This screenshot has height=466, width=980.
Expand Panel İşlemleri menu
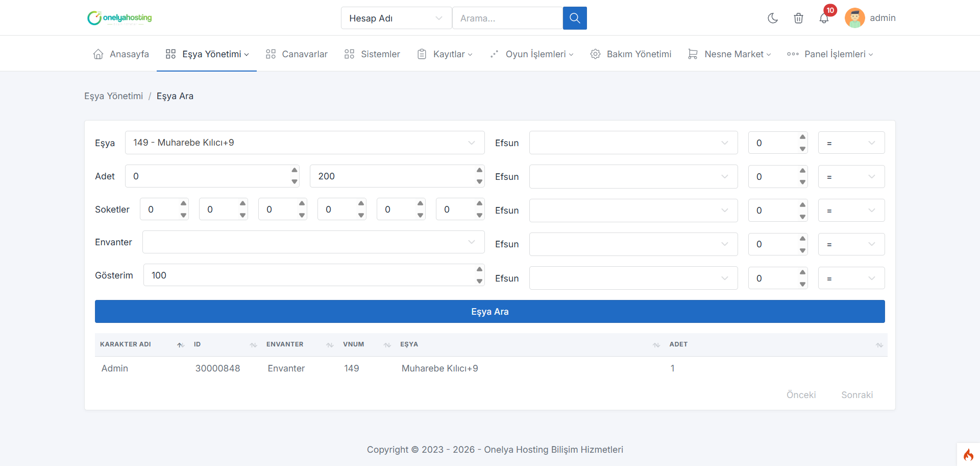830,54
